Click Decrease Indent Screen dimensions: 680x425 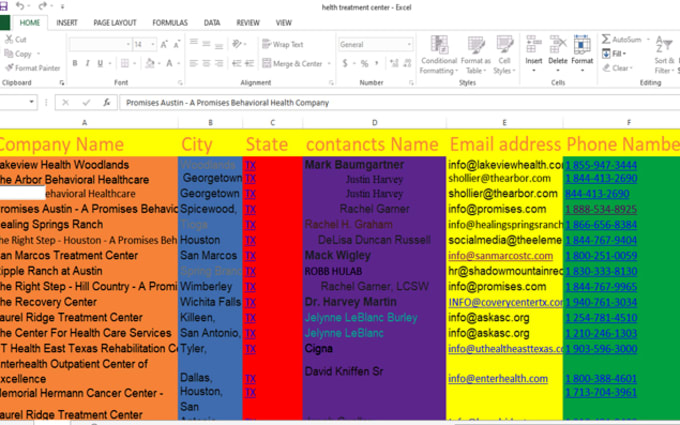pos(236,64)
